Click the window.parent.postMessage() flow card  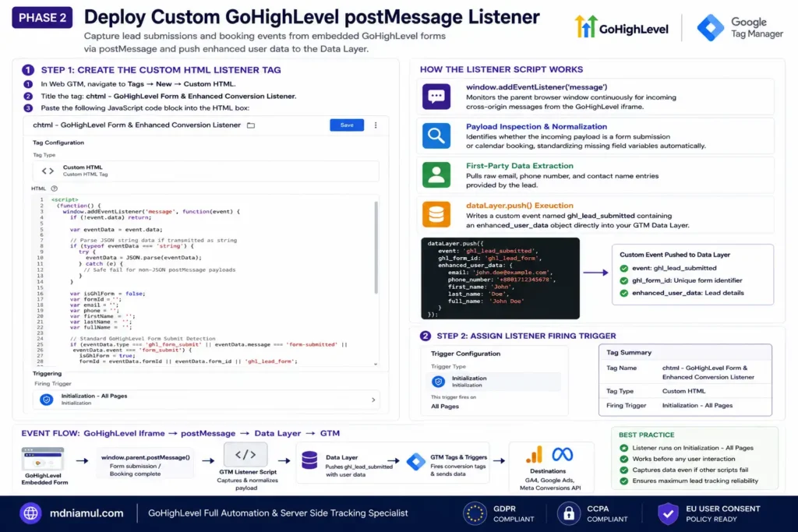coord(145,464)
